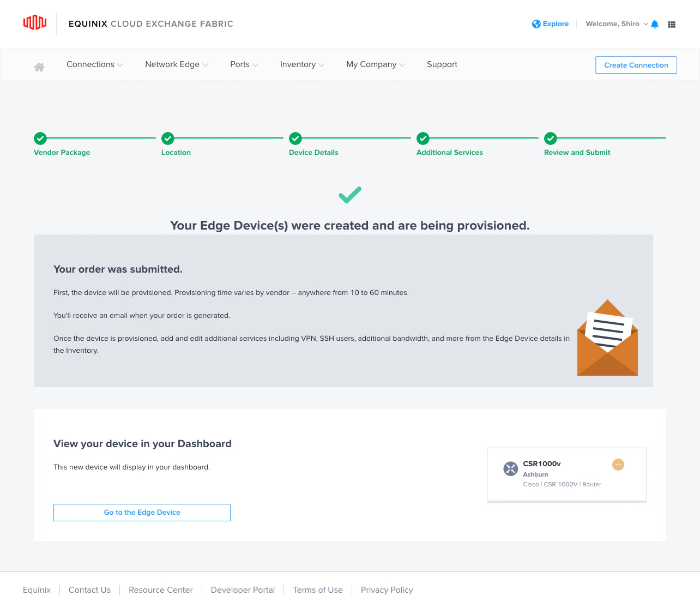Open the Terms of Use footer link
The height and width of the screenshot is (608, 700).
point(318,590)
